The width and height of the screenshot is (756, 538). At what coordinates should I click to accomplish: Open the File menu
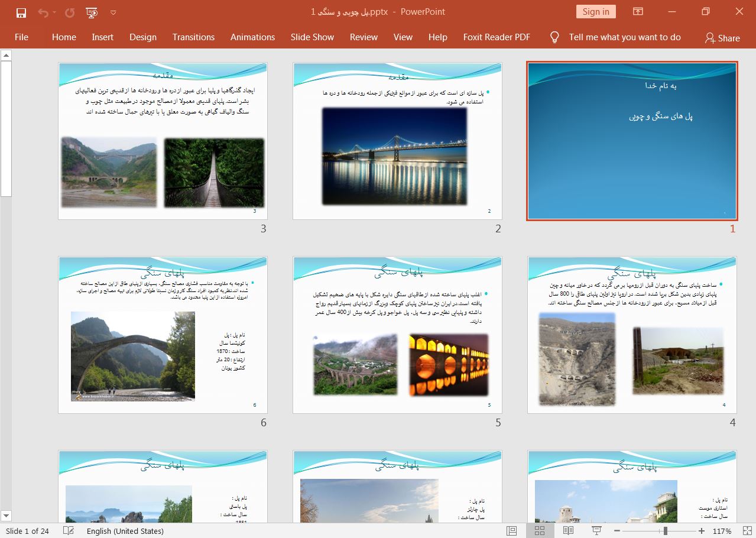click(21, 37)
